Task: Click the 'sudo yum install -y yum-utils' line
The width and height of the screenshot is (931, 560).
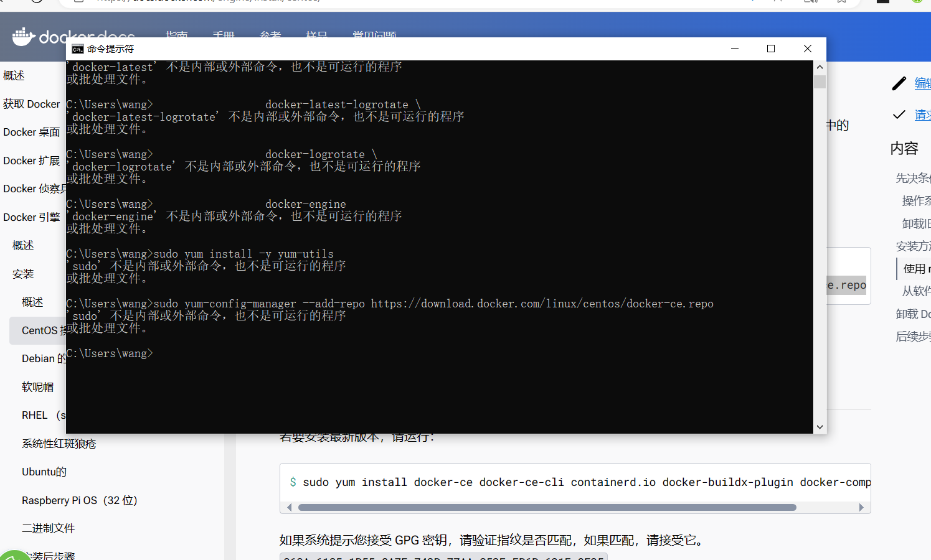Action: (x=200, y=254)
